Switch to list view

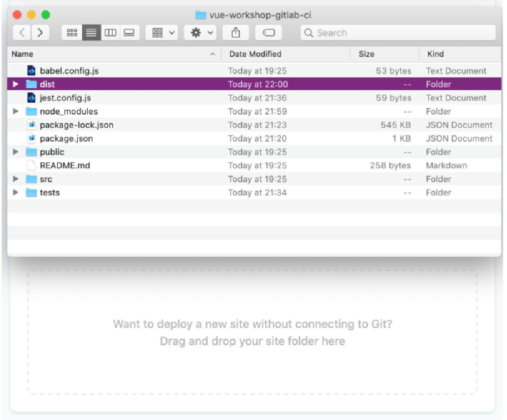point(91,33)
